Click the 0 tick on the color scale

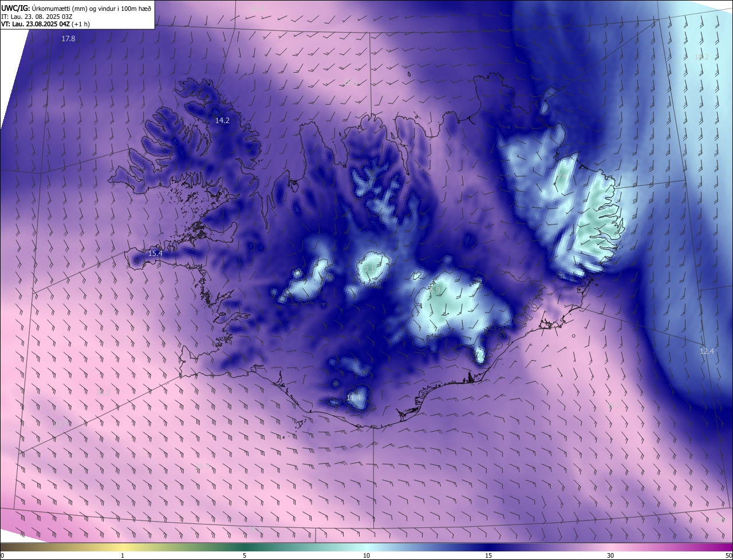pyautogui.click(x=2, y=555)
